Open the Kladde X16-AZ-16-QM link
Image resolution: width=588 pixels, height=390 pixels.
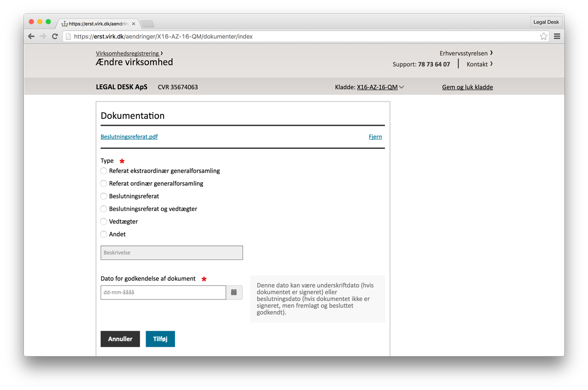tap(377, 87)
